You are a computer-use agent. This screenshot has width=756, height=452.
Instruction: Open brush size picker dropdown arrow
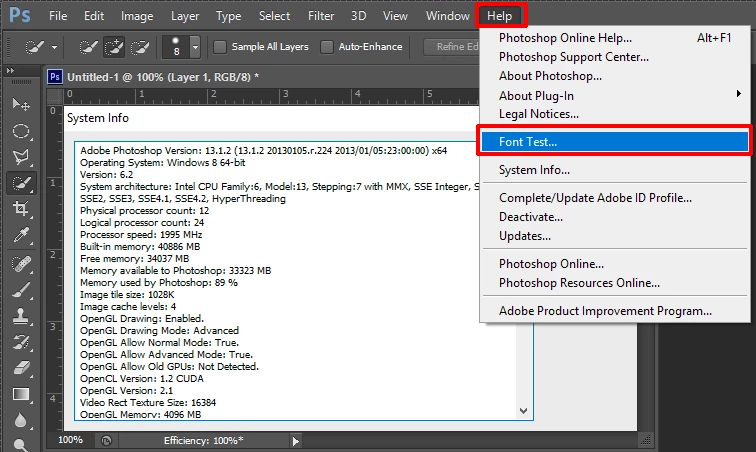coord(195,47)
